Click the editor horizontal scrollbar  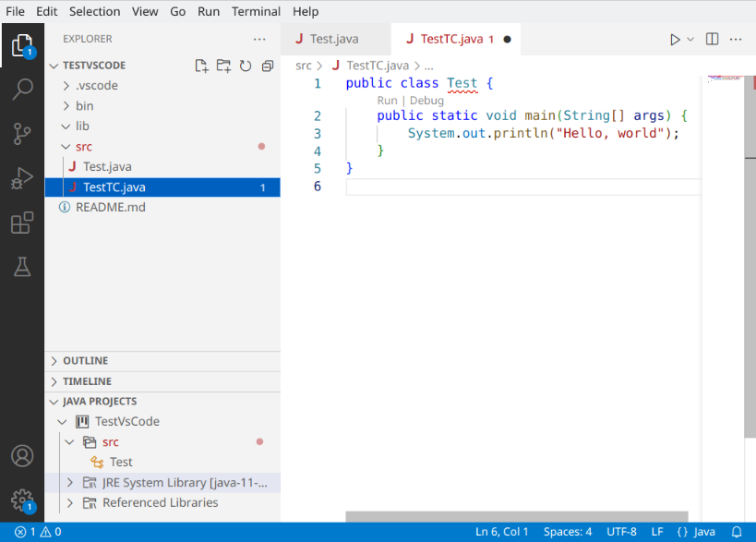click(517, 516)
